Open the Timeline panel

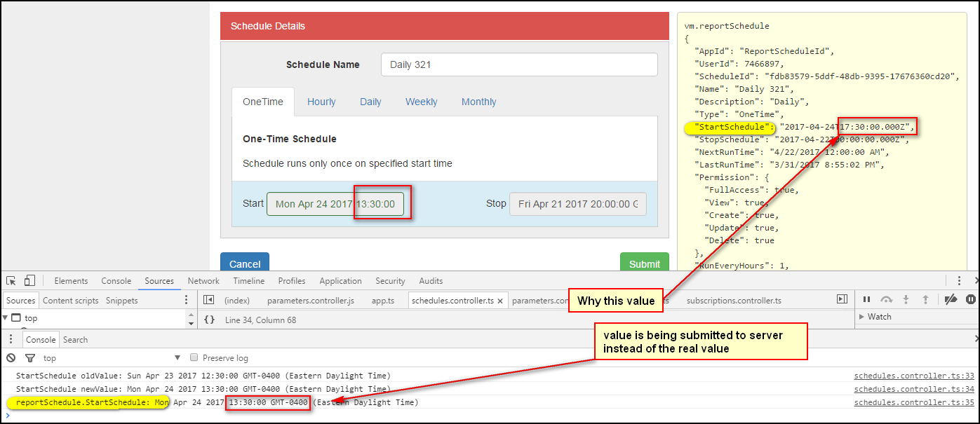[x=249, y=281]
